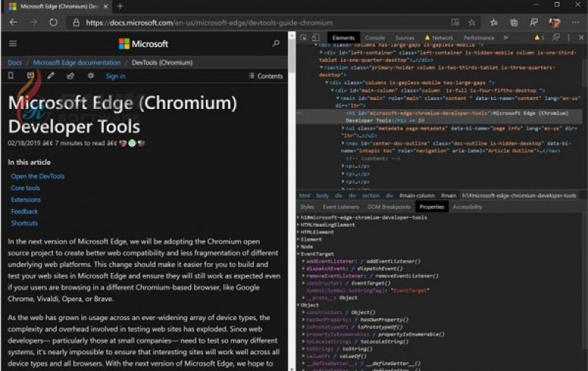This screenshot has height=371, width=588.
Task: Switch to the Console tab
Action: (375, 38)
